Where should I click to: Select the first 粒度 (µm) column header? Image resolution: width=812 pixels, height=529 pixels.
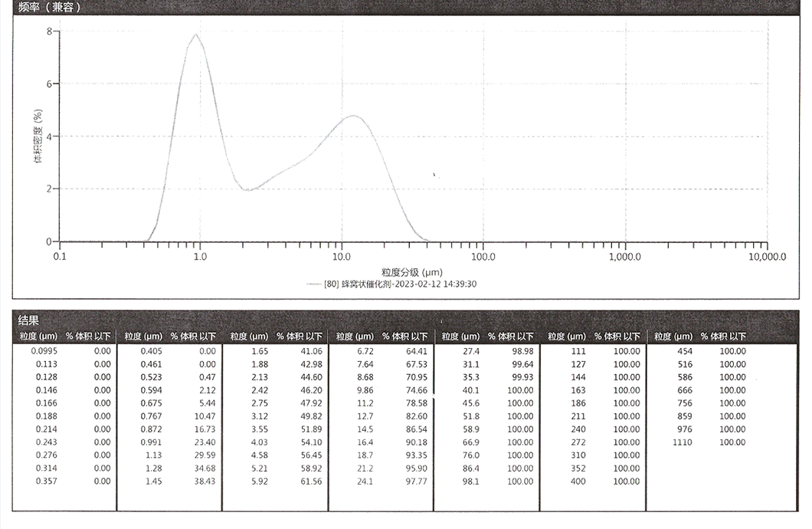[x=37, y=336]
